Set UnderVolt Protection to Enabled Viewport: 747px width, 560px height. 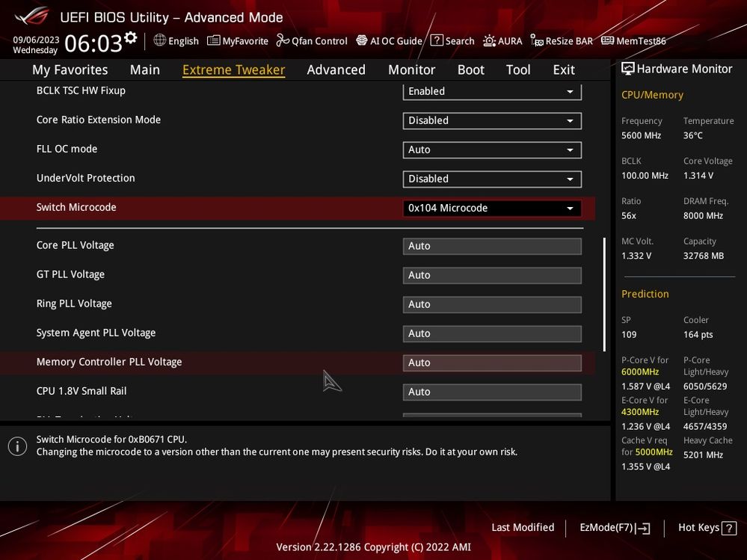coord(491,179)
